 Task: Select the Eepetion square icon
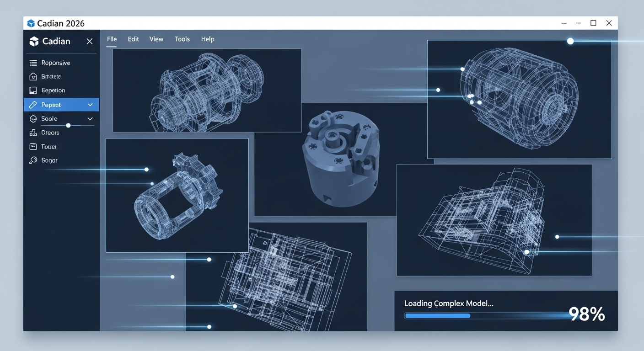(33, 90)
